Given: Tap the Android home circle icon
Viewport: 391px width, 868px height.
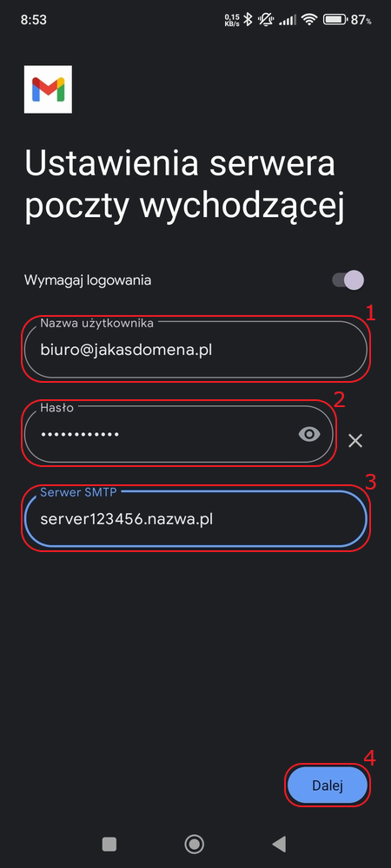Looking at the screenshot, I should [x=194, y=844].
